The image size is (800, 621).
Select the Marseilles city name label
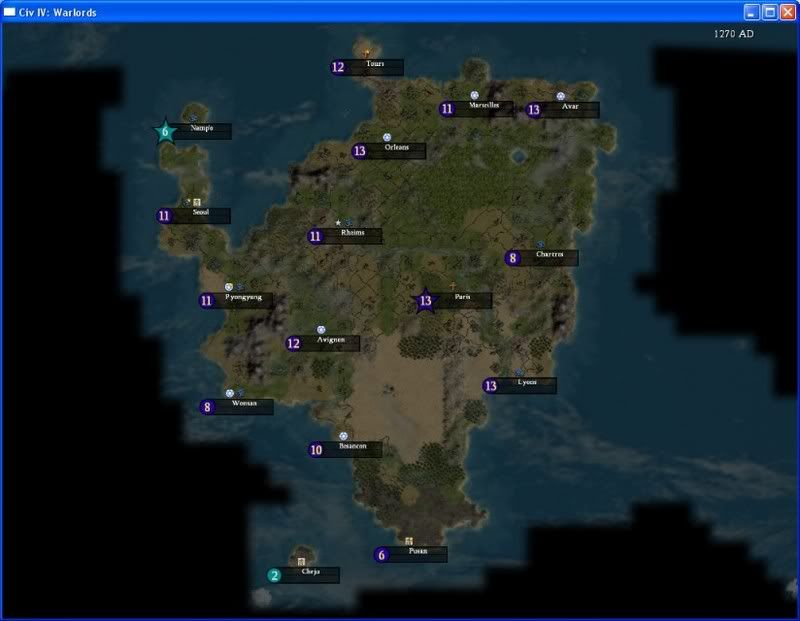[x=484, y=105]
